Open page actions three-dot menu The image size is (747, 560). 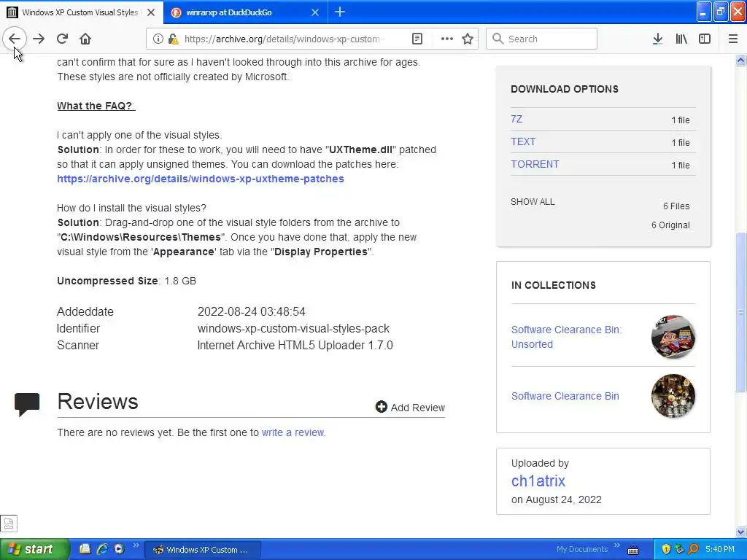[447, 39]
